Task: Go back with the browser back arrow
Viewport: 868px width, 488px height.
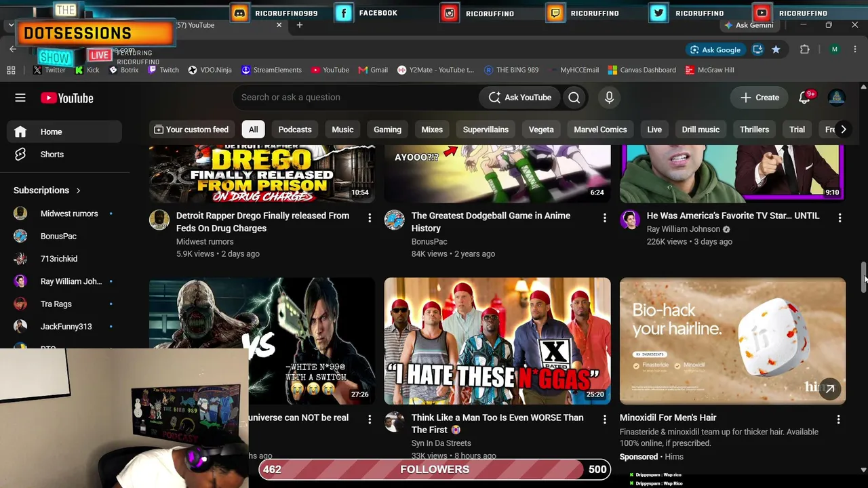Action: (x=13, y=49)
